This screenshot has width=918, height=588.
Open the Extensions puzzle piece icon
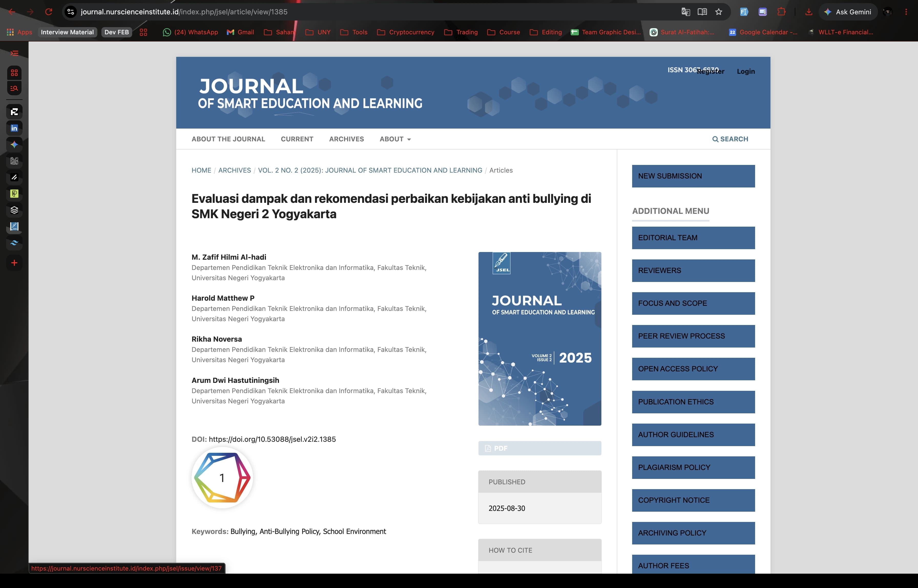[x=781, y=12]
